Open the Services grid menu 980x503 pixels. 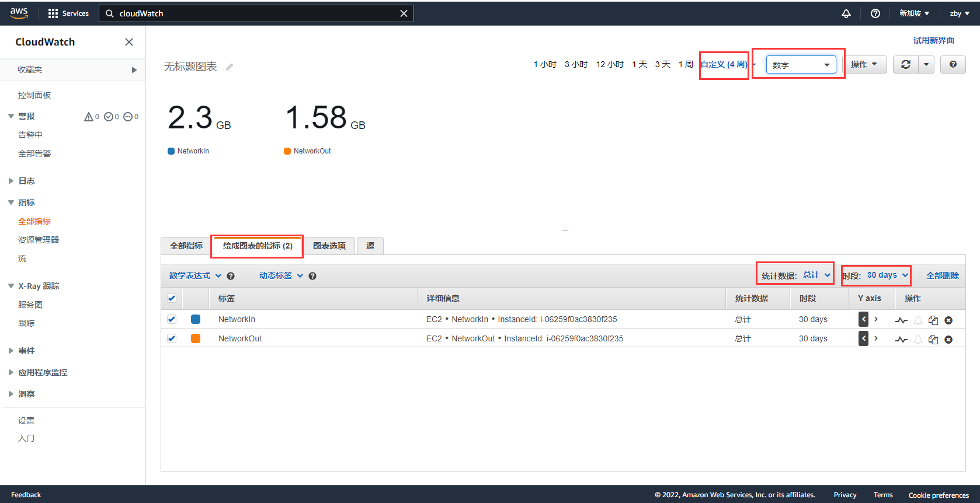pos(68,13)
